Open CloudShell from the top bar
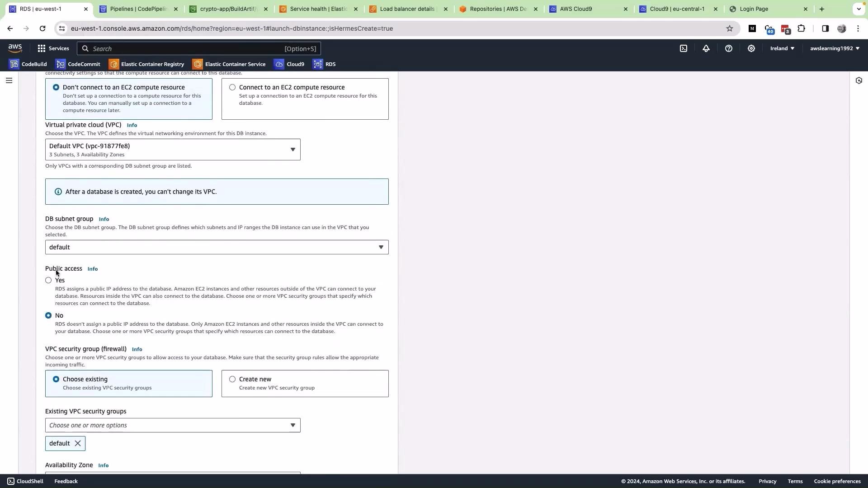This screenshot has width=868, height=488. (x=684, y=48)
